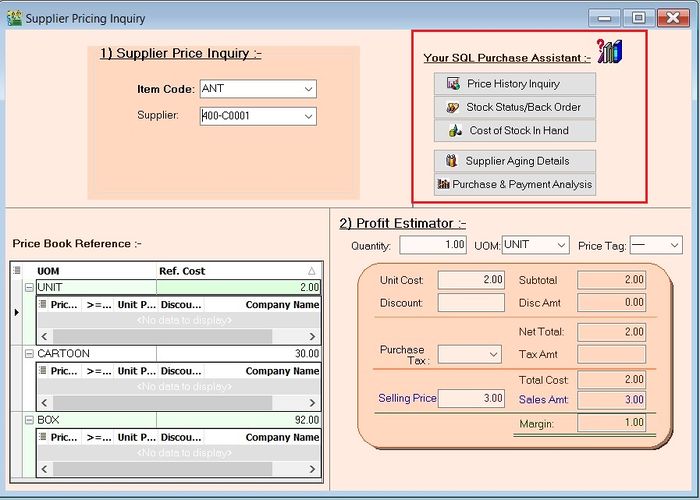Viewport: 700px width, 500px height.
Task: Expand the Purchase Tax dropdown
Action: point(493,354)
